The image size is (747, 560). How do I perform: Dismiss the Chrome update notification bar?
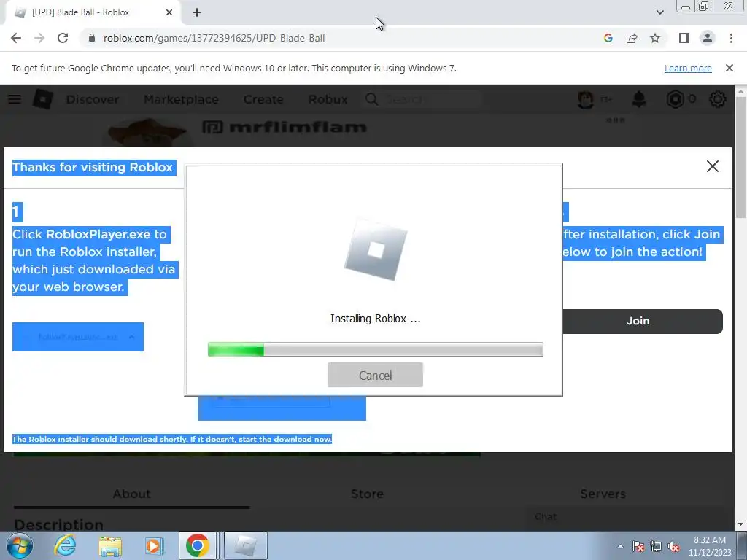click(x=729, y=68)
